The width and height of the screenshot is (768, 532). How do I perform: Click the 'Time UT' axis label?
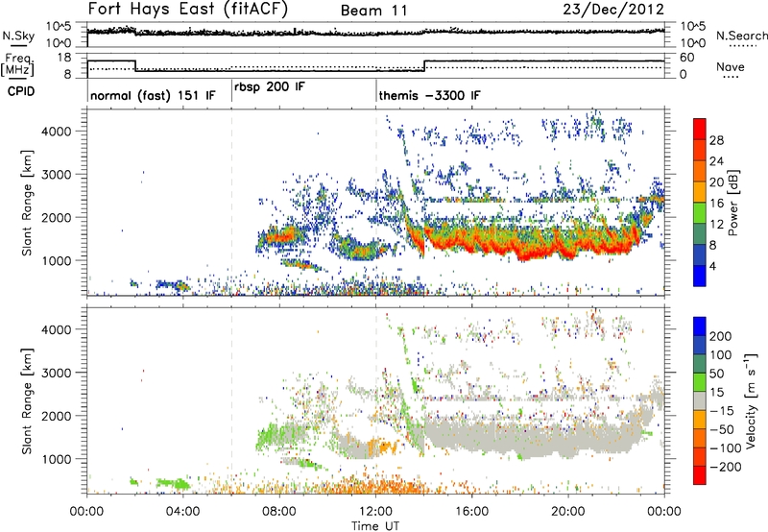click(375, 526)
